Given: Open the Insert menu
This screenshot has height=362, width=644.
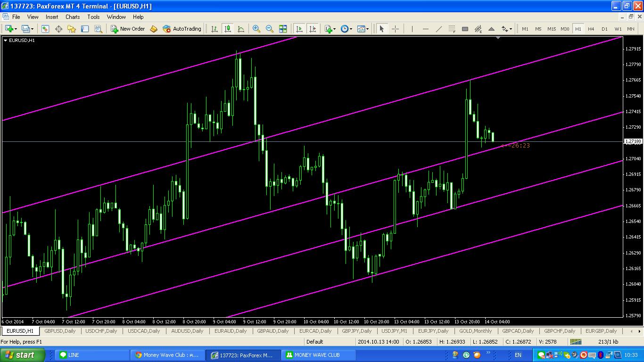Looking at the screenshot, I should 52,16.
